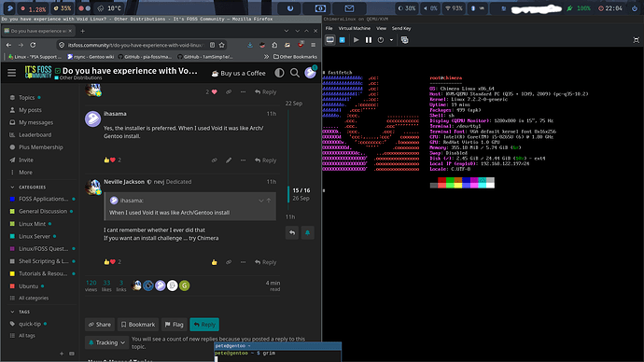Screen dimensions: 644x362
Task: Flag this topic
Action: coord(175,325)
